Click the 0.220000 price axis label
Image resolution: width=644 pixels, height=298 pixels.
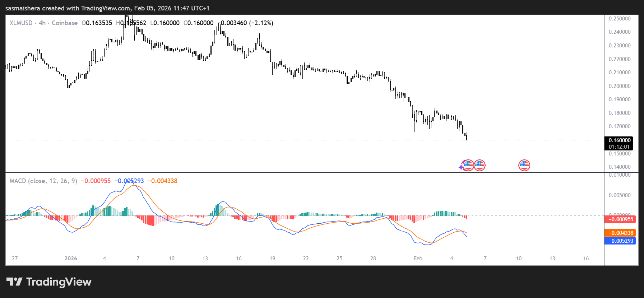point(620,59)
